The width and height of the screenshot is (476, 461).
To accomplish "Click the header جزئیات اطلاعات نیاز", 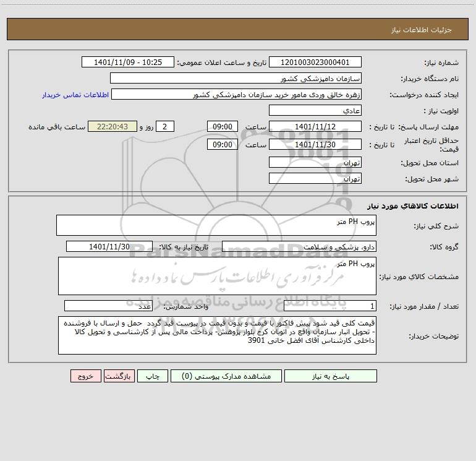I will pyautogui.click(x=422, y=30).
